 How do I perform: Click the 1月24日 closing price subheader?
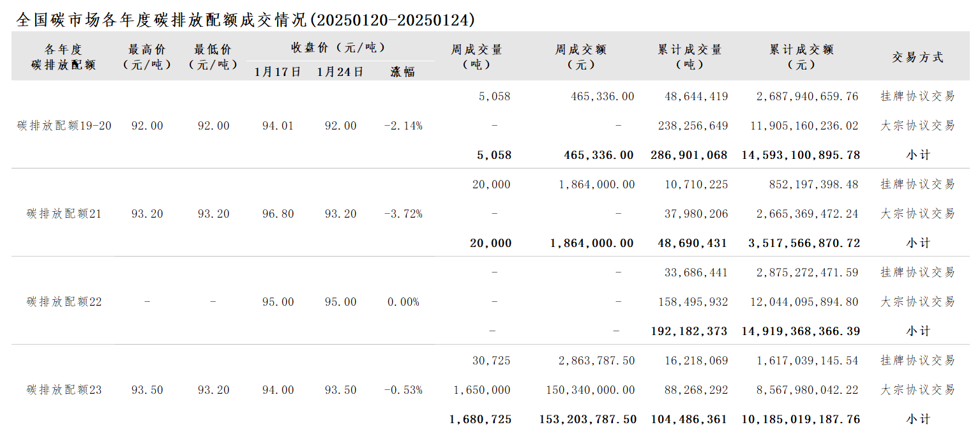click(x=340, y=71)
